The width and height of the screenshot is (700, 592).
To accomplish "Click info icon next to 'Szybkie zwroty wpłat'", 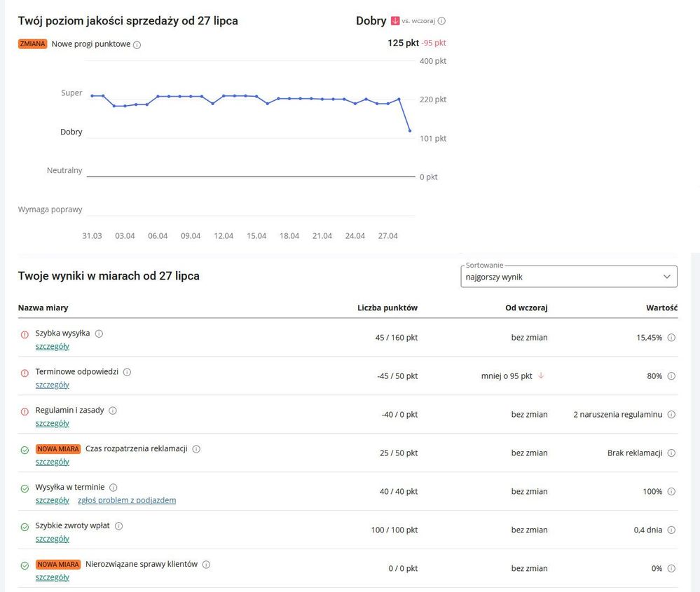I will click(x=118, y=526).
